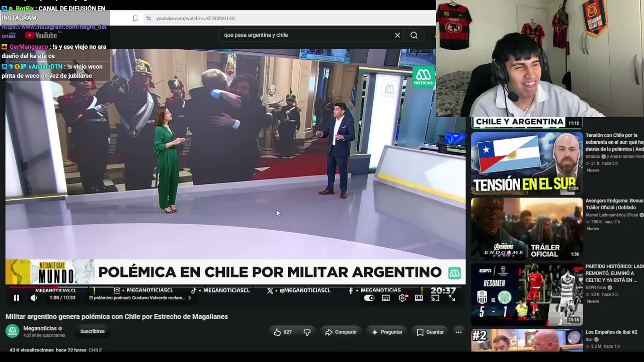Clear the YouTube search box
644x362 pixels.
pyautogui.click(x=397, y=35)
